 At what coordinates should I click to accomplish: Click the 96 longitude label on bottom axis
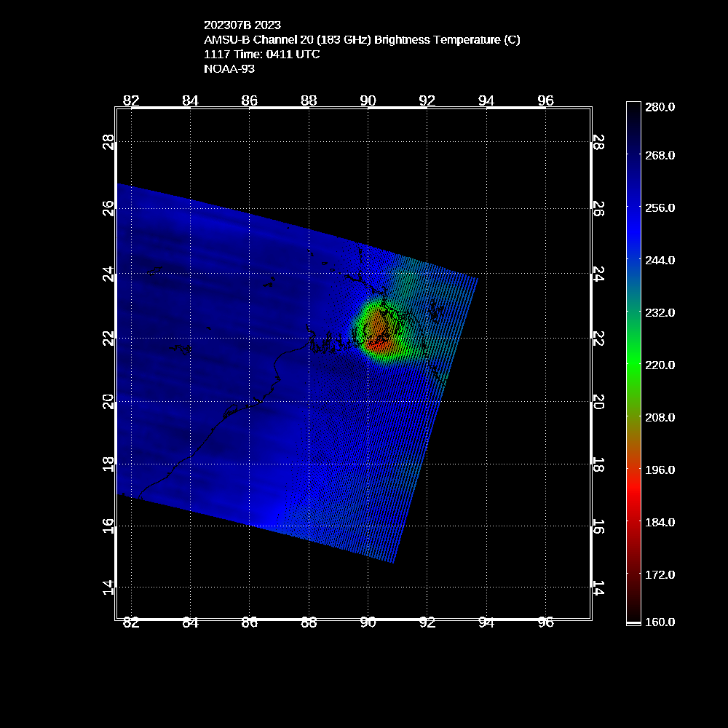[545, 622]
